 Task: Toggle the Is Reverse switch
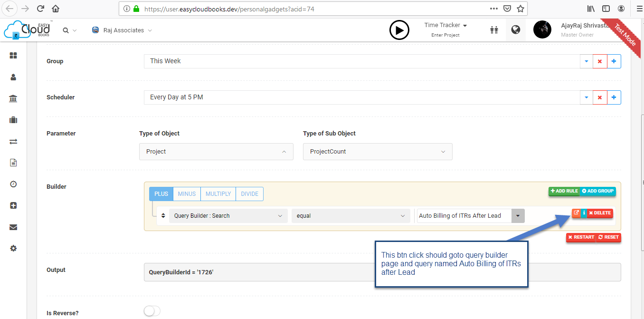152,310
